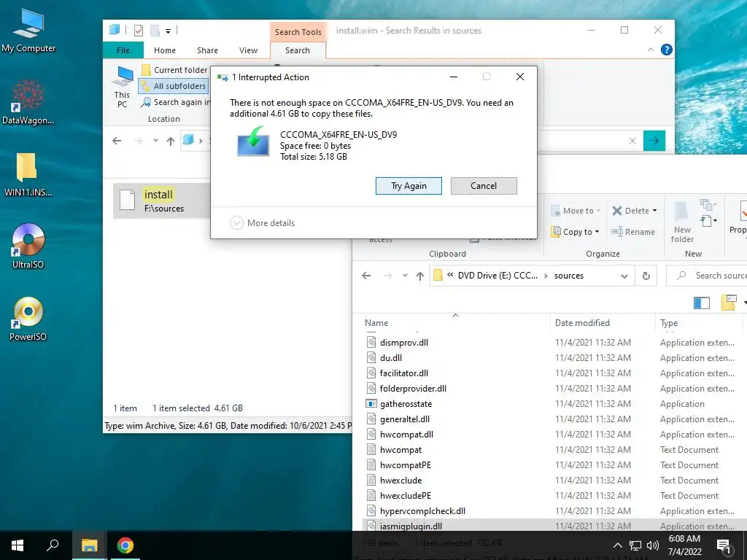This screenshot has width=747, height=560.
Task: Clear the search box text
Action: 632,141
